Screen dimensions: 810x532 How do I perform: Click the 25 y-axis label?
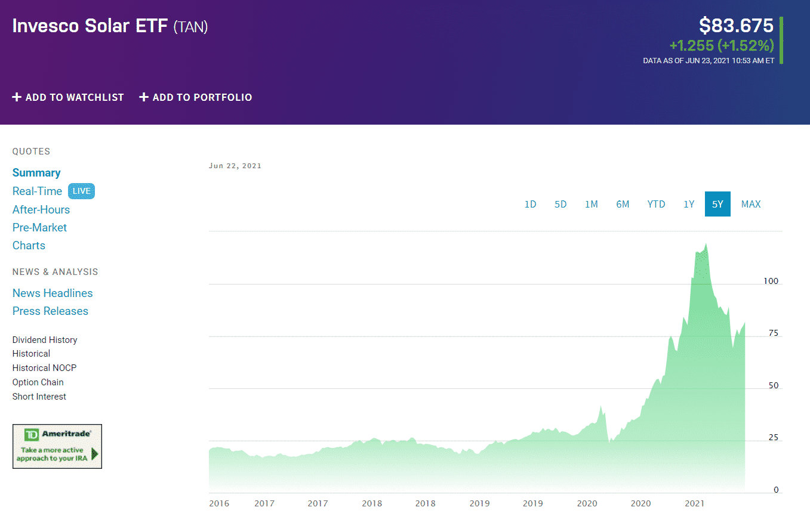click(x=774, y=438)
